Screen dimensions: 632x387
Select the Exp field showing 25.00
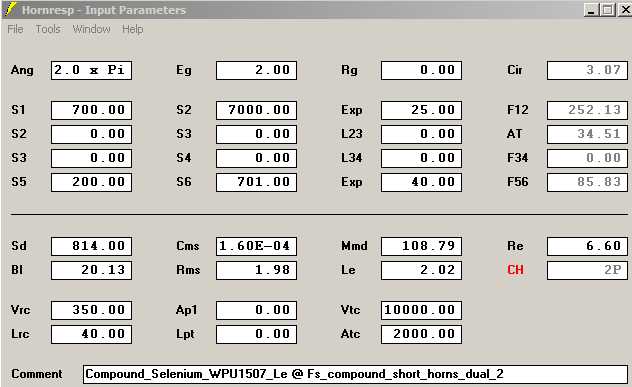[x=422, y=110]
